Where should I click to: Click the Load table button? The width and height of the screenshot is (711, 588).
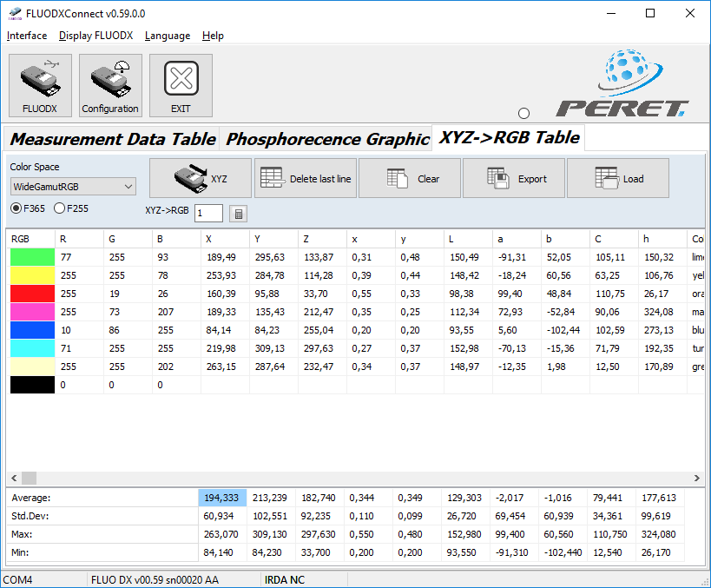click(x=617, y=178)
